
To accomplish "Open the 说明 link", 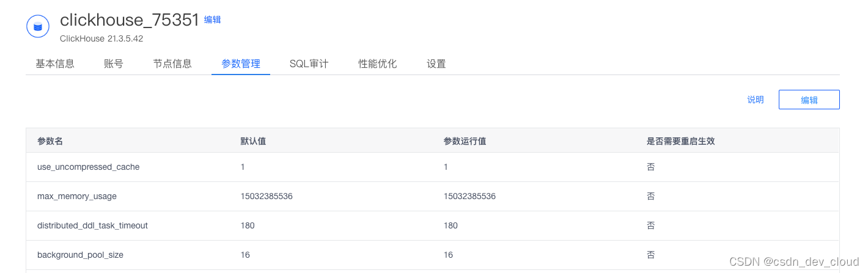I will [756, 100].
